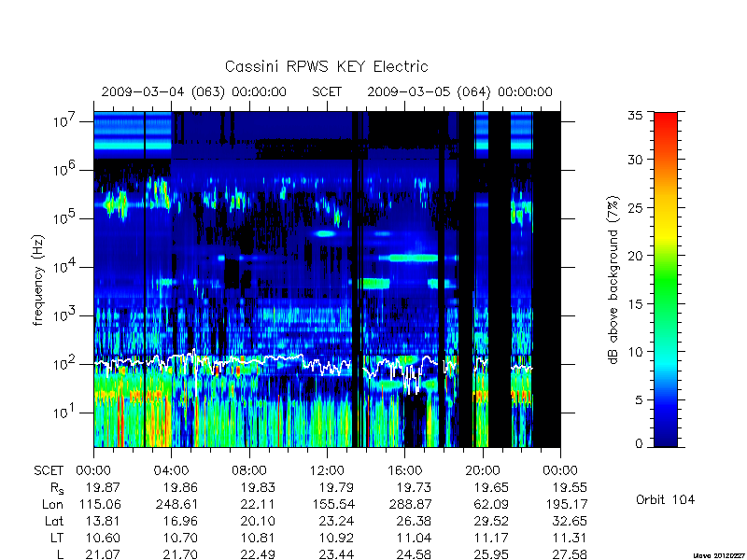Viewport: 747px width, 560px height.
Task: Click the 25 tick on the color scale
Action: [636, 207]
